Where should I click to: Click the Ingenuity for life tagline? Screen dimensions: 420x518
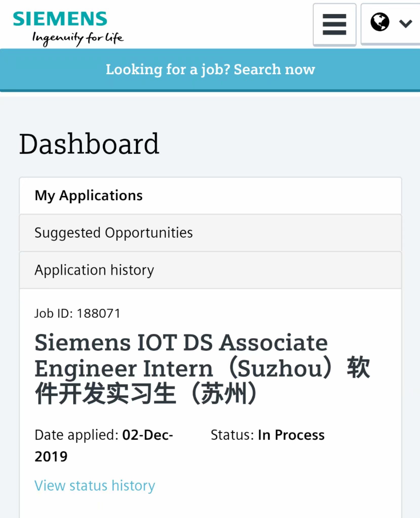point(78,39)
